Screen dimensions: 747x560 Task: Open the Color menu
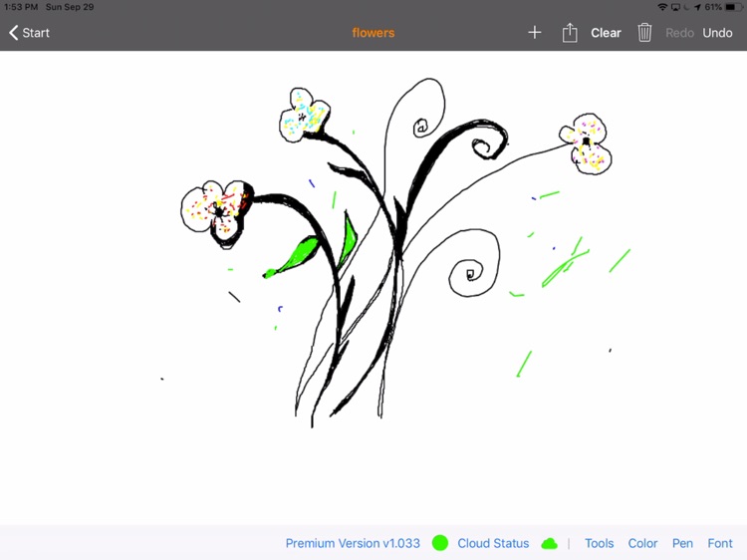642,543
